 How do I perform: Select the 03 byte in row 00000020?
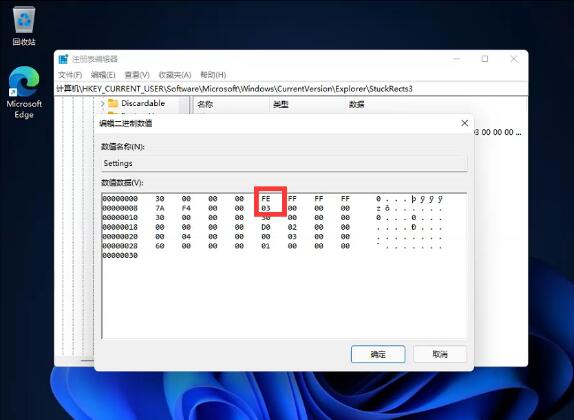[x=292, y=237]
